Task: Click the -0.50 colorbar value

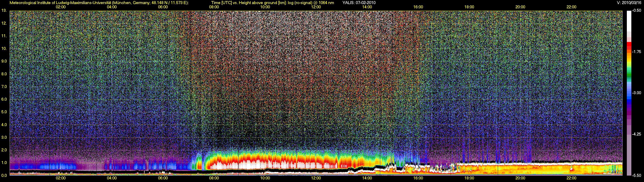Action: tap(636, 10)
